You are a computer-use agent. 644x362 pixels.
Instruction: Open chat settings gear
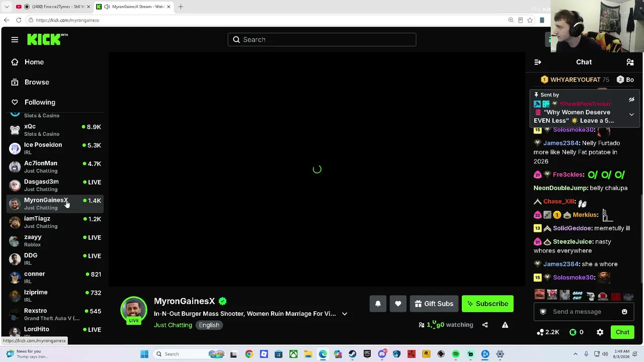click(x=600, y=332)
